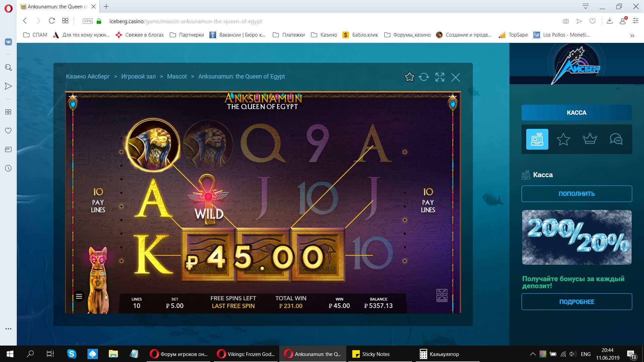Open sidebar setup three-dots menu

click(x=8, y=329)
